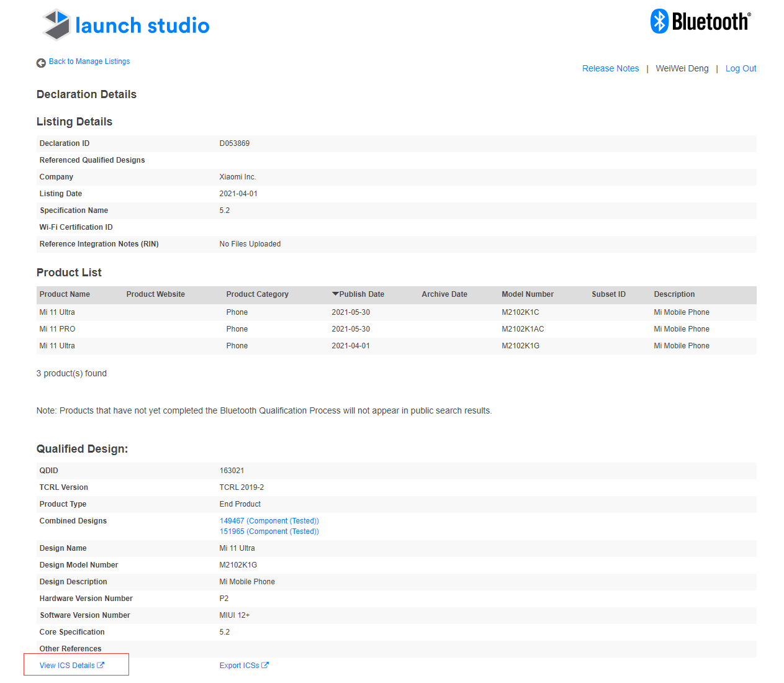Select model number M2102K1G in product list
Viewport: 784px width, 683px height.
click(520, 346)
